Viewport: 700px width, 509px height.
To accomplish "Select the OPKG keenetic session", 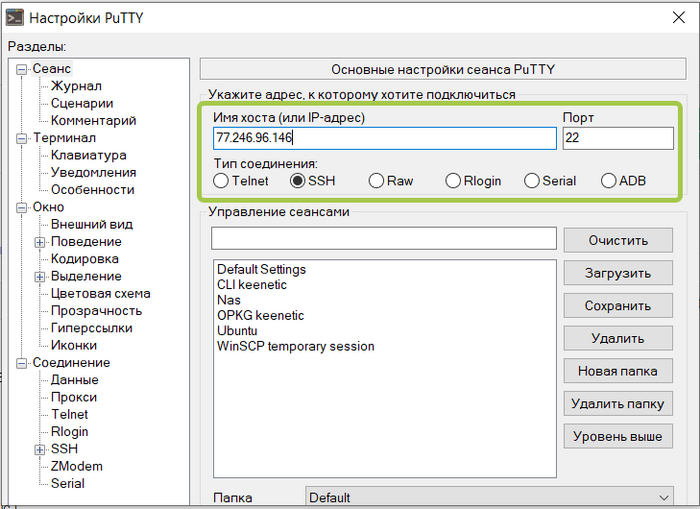I will [x=261, y=316].
